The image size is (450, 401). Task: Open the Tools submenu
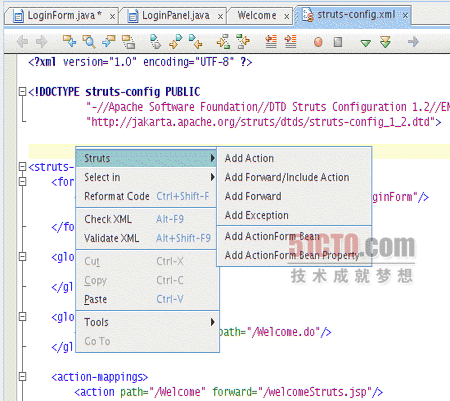pos(147,322)
